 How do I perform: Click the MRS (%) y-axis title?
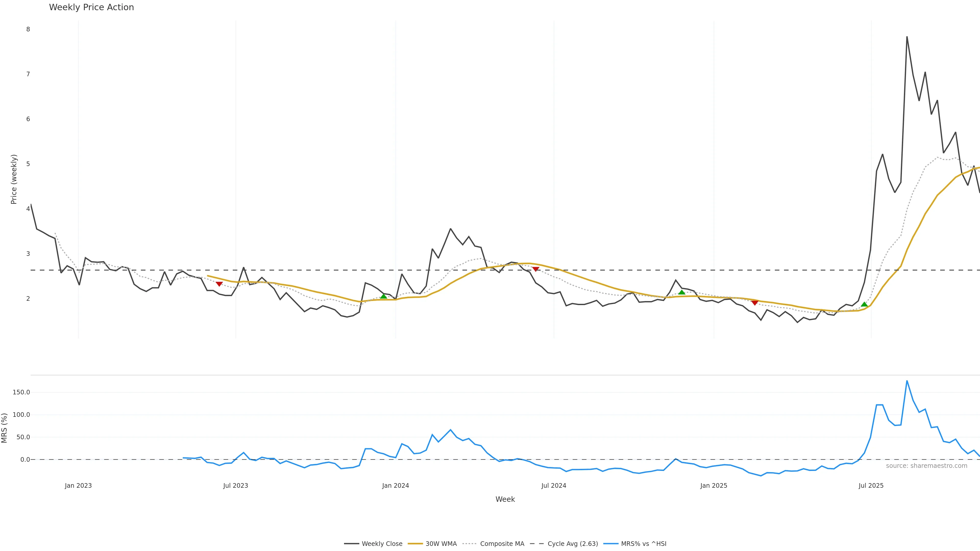coord(5,428)
